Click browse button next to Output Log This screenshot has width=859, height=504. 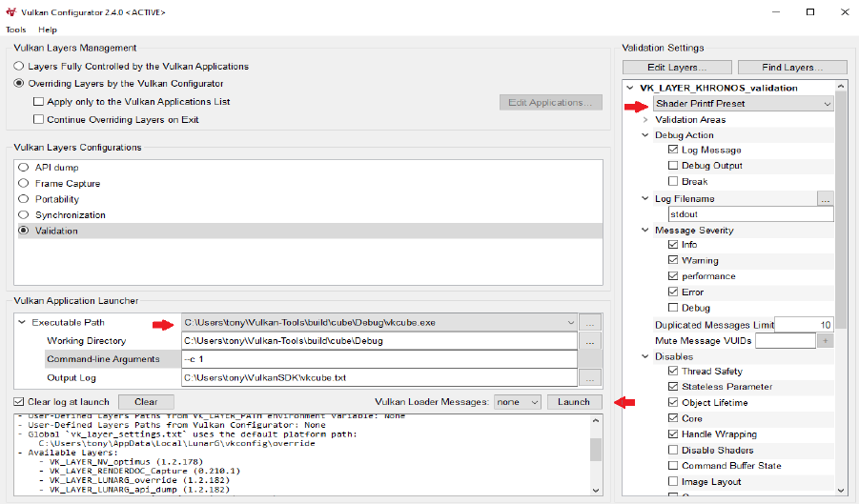592,377
